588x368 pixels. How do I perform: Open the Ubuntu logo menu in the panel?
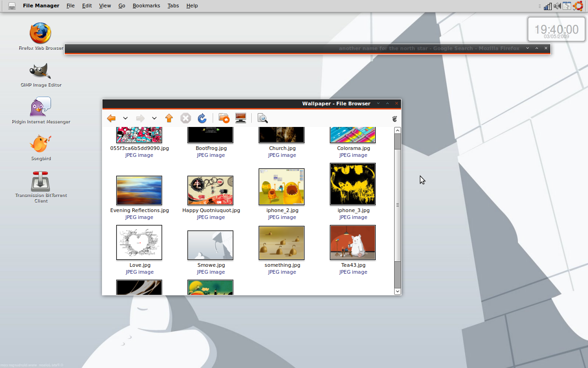point(578,6)
